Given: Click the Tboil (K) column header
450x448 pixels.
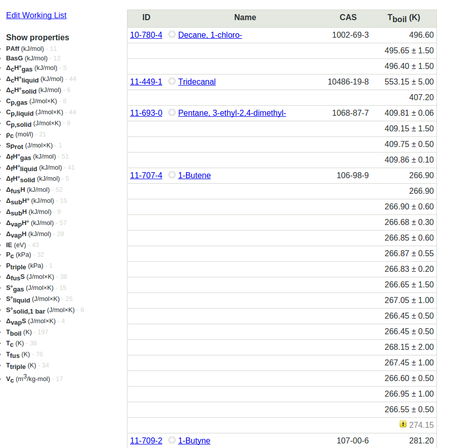Looking at the screenshot, I should point(404,18).
